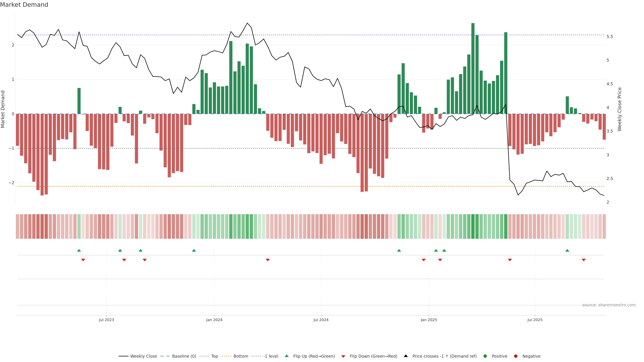Click the tallest green demand bar in 2025
The width and height of the screenshot is (644, 362).
[473, 67]
